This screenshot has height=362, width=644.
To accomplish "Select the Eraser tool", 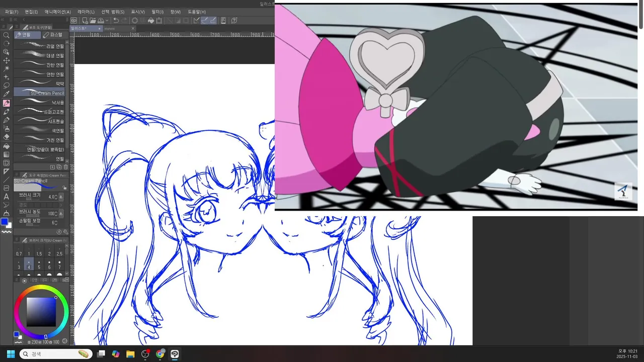I will [x=6, y=136].
